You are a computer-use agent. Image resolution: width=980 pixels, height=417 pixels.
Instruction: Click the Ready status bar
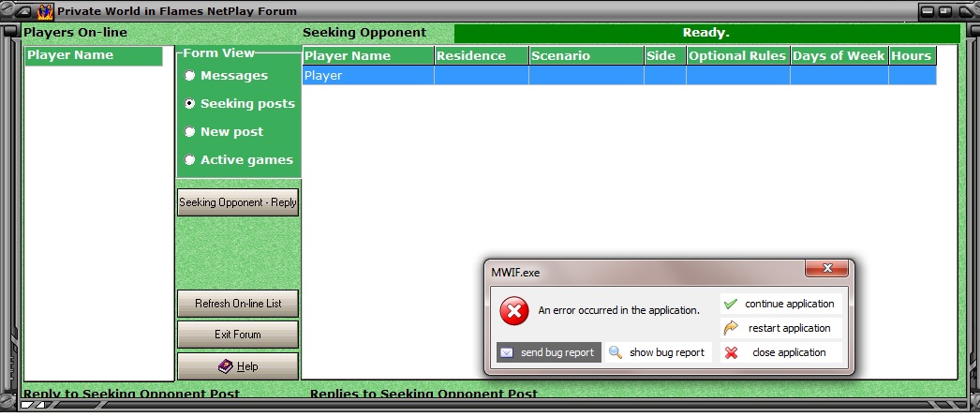706,34
